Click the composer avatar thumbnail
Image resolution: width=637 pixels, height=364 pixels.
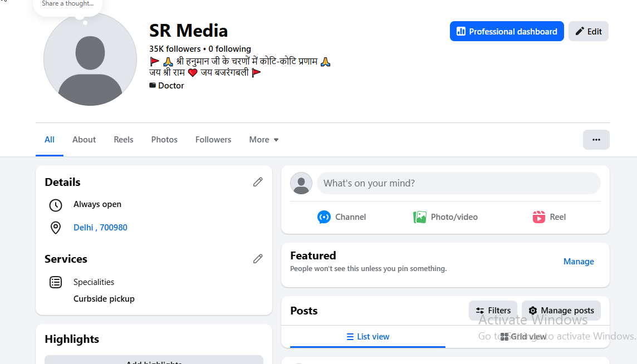[301, 183]
